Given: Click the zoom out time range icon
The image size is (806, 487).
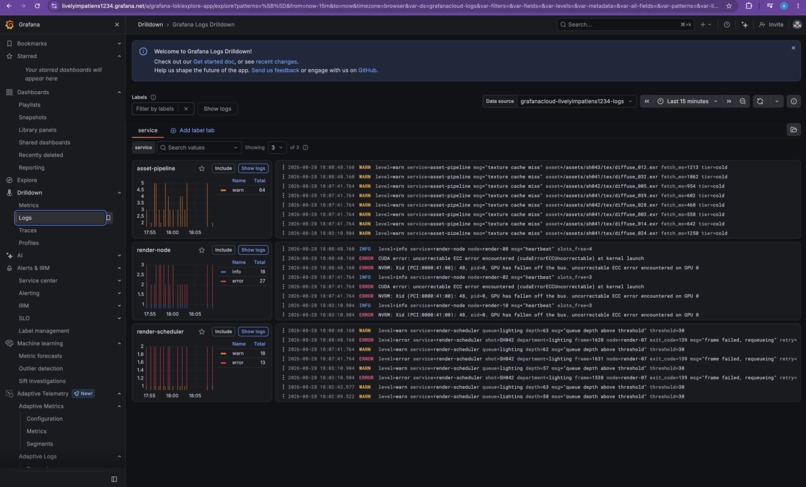Looking at the screenshot, I should click(x=743, y=101).
